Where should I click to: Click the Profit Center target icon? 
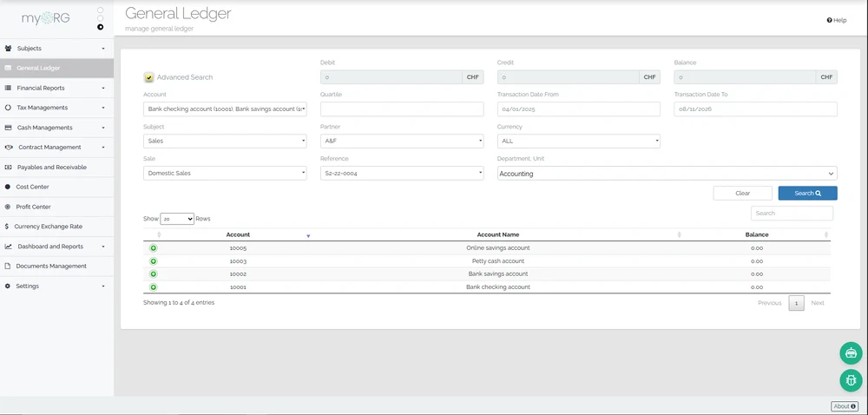(8, 207)
